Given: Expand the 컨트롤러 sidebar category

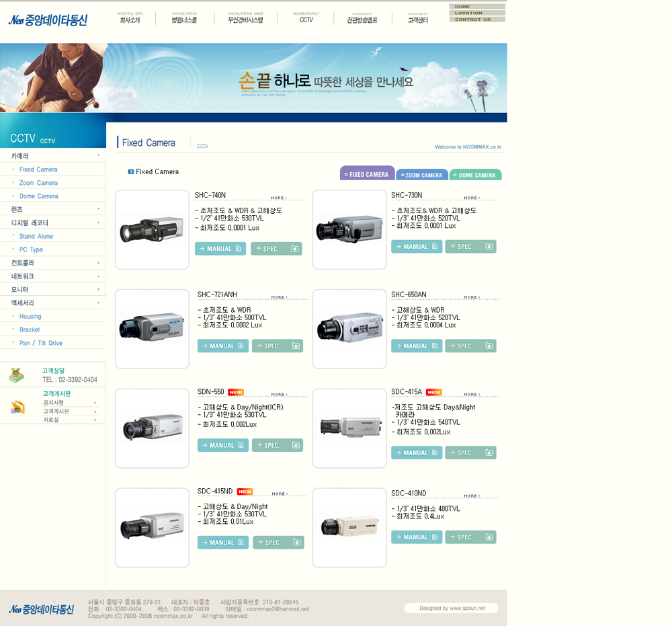Looking at the screenshot, I should click(52, 263).
